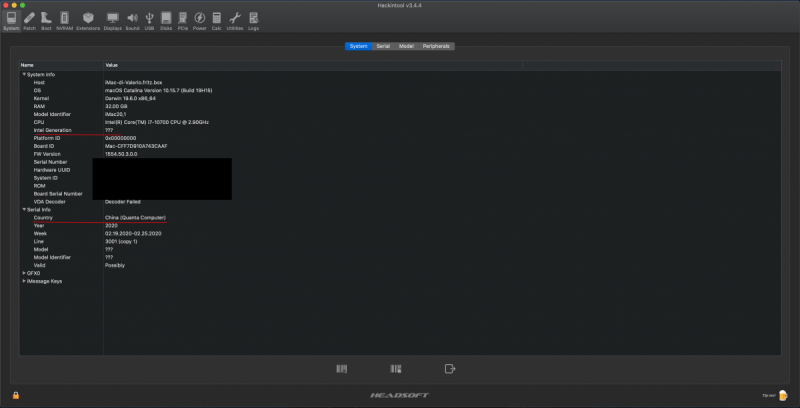Select the Board ID row
The image size is (800, 408).
point(400,146)
